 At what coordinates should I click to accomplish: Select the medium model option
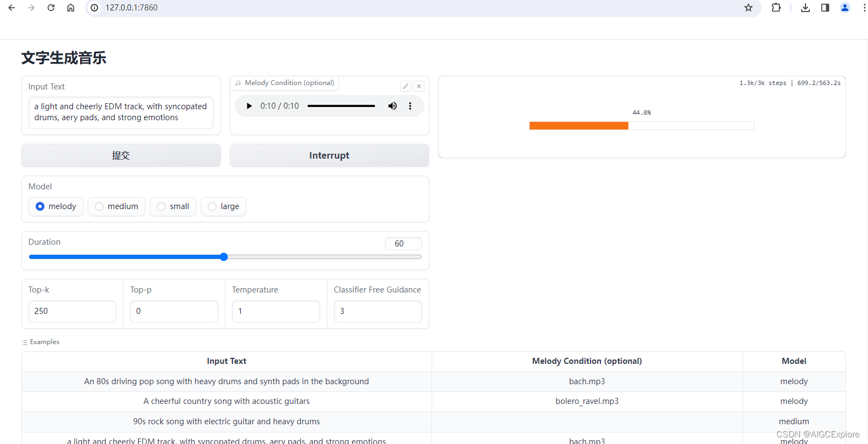(116, 206)
